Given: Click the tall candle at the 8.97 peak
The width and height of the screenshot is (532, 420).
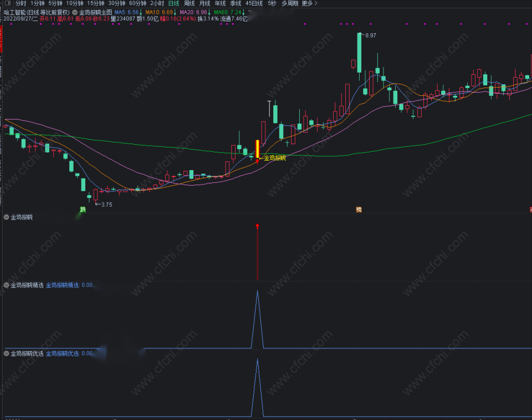Looking at the screenshot, I should pyautogui.click(x=359, y=53).
